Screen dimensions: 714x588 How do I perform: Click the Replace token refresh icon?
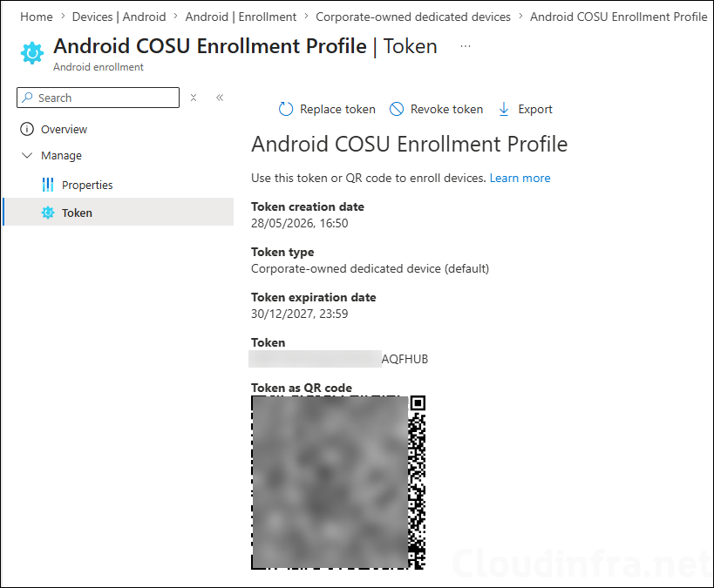tap(285, 109)
